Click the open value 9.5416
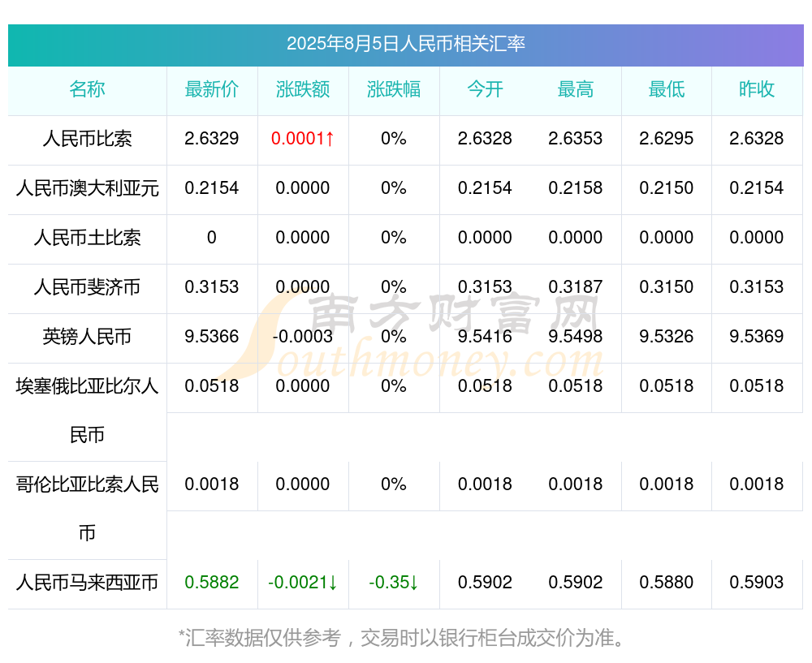Viewport: 812px width, 663px height. click(x=485, y=336)
